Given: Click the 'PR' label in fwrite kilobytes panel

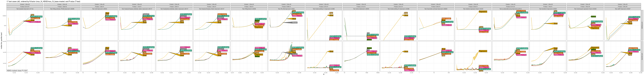Looking at the screenshot, I should pyautogui.click(x=368, y=33).
